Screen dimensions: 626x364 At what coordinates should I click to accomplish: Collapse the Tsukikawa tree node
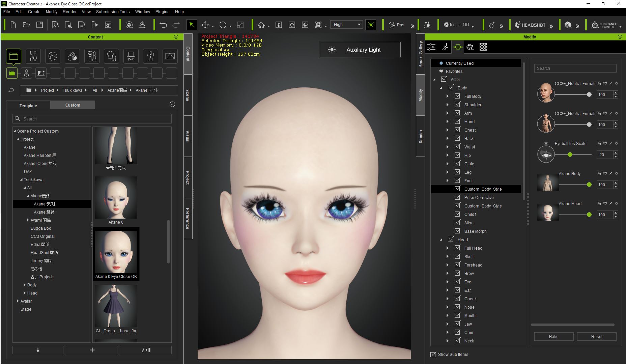pos(21,180)
